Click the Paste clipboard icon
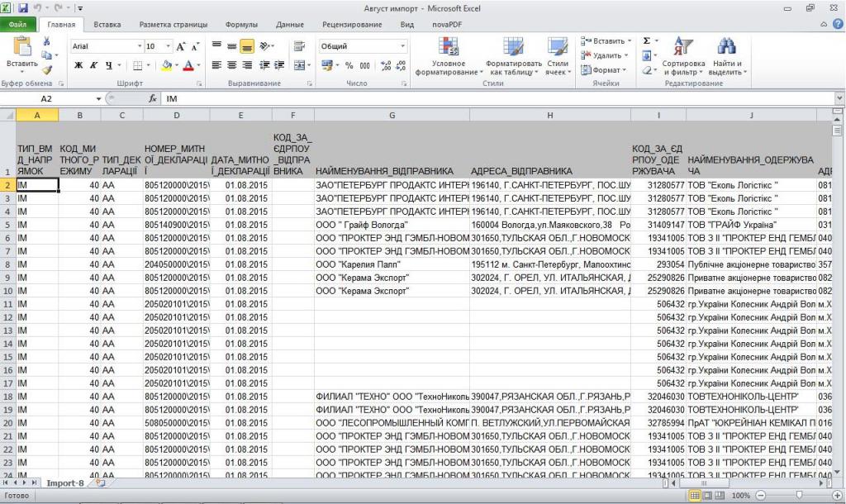Screen dimensions: 846x504 tap(22, 47)
